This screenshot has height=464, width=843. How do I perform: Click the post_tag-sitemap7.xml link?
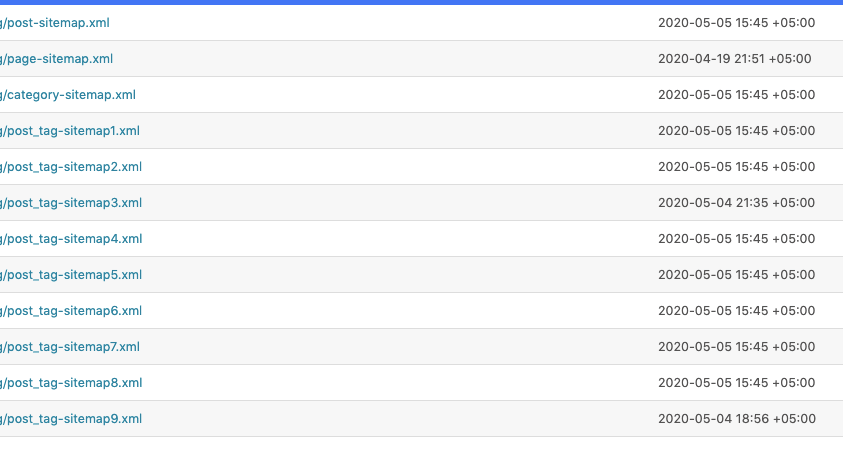click(72, 347)
